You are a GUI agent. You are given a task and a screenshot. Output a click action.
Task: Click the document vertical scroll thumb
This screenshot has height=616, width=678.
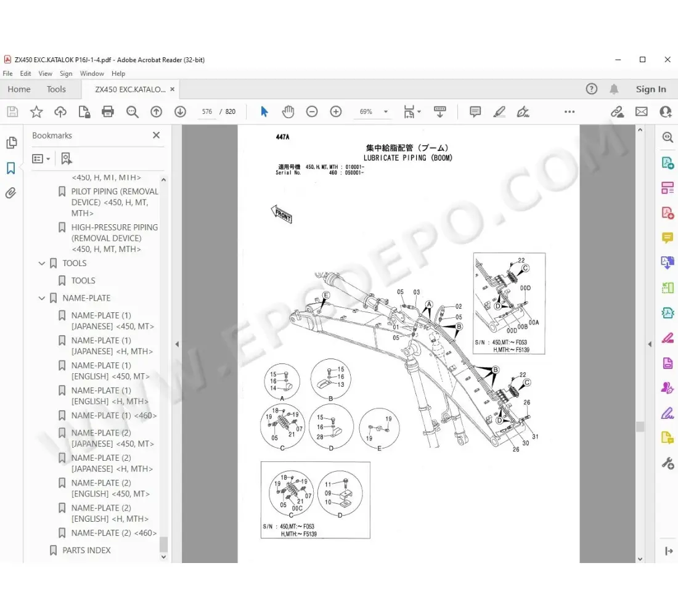640,427
